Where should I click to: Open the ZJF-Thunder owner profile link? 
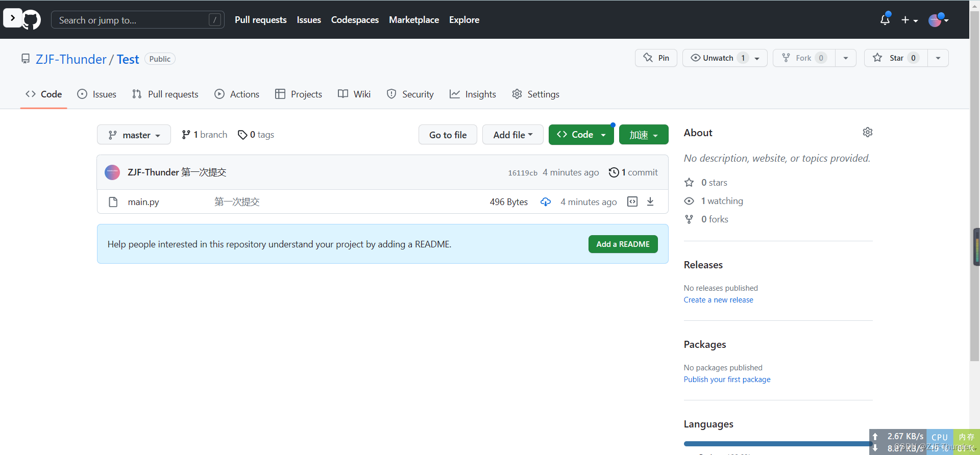71,59
